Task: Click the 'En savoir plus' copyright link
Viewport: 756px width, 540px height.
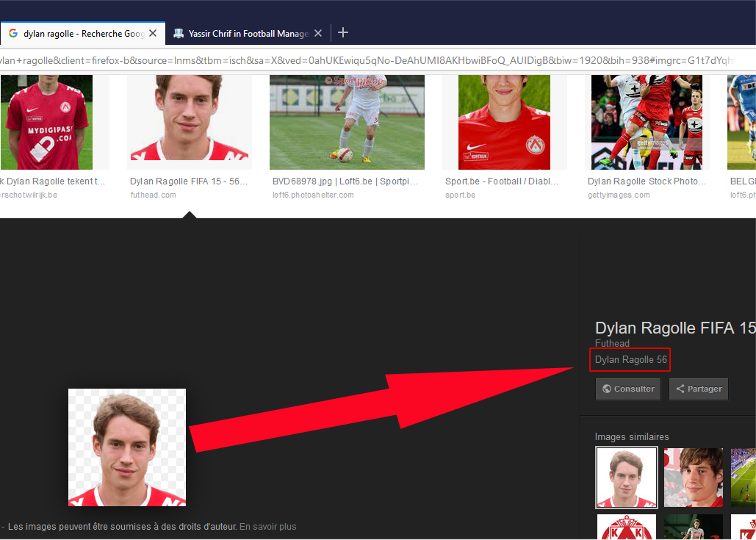Action: pyautogui.click(x=268, y=527)
